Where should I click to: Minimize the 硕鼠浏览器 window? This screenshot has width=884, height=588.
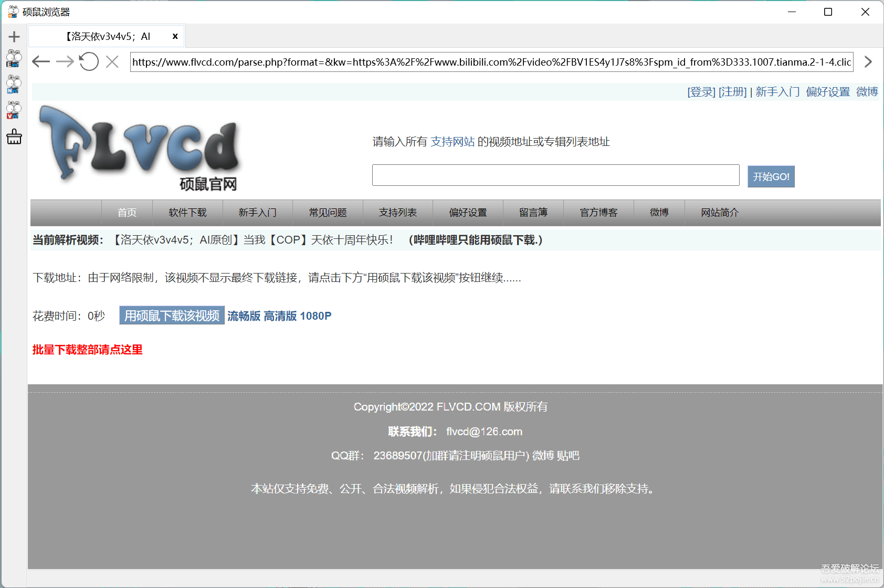pos(792,12)
